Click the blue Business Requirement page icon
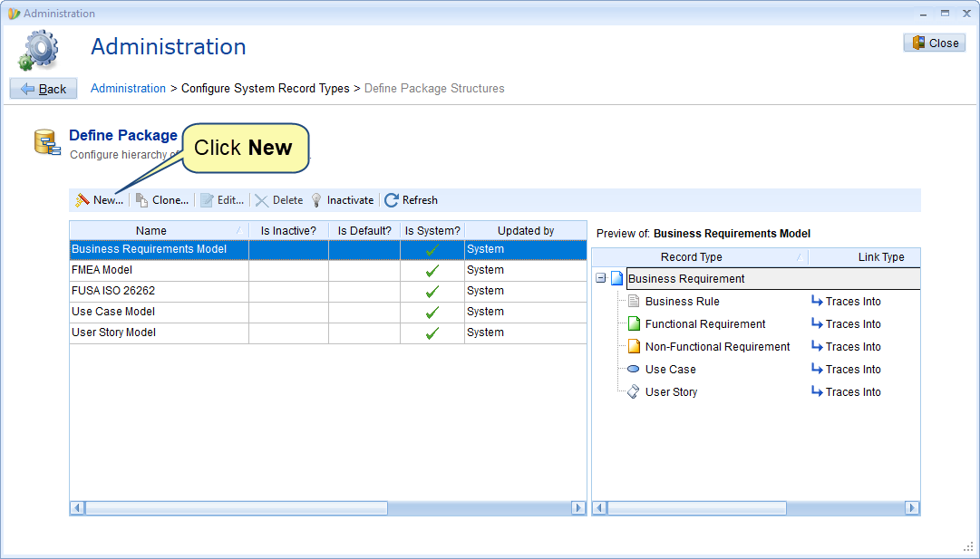This screenshot has width=980, height=559. 616,278
